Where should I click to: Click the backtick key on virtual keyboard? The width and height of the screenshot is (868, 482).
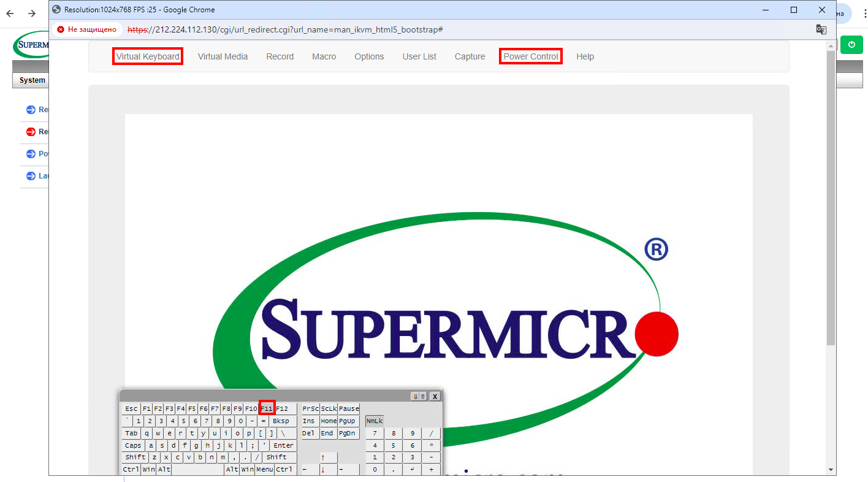click(x=128, y=421)
